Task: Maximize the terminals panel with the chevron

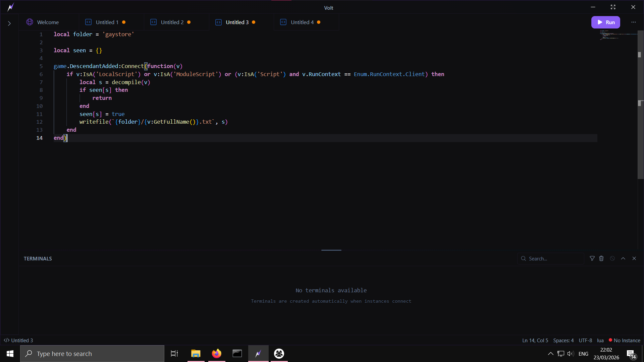Action: click(x=623, y=258)
